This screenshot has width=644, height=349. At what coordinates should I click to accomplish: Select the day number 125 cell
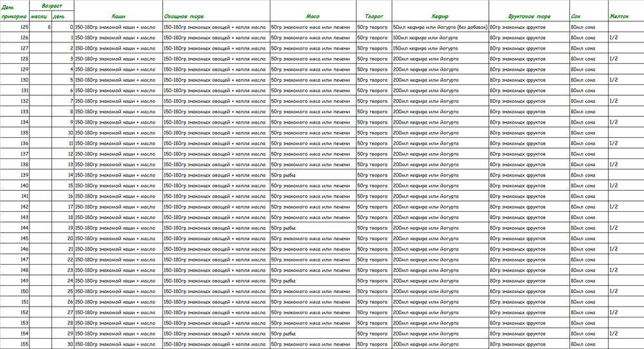(14, 27)
